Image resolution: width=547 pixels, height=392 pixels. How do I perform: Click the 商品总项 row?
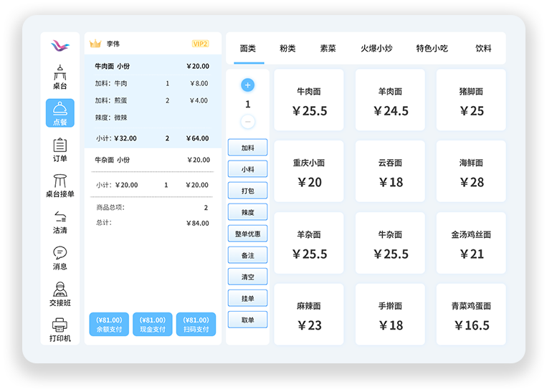[x=153, y=208]
